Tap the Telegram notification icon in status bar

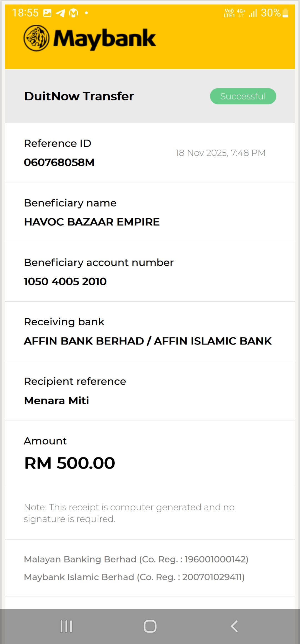pos(60,13)
